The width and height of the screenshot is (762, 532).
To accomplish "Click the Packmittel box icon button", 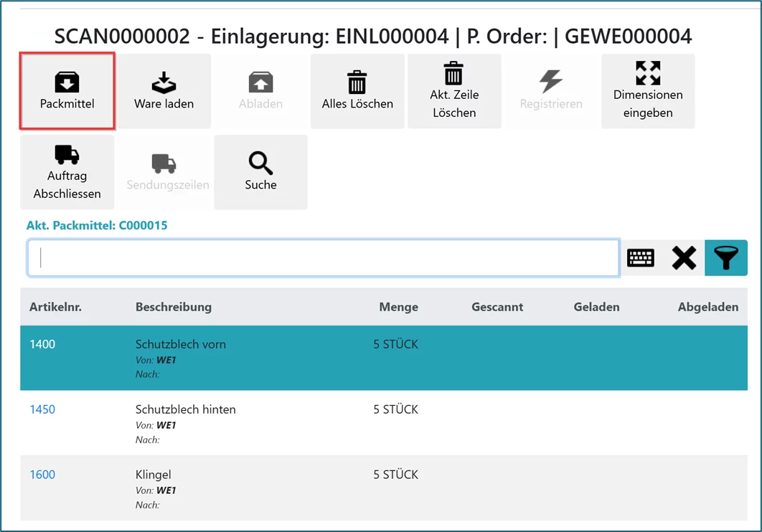I will coord(67,91).
